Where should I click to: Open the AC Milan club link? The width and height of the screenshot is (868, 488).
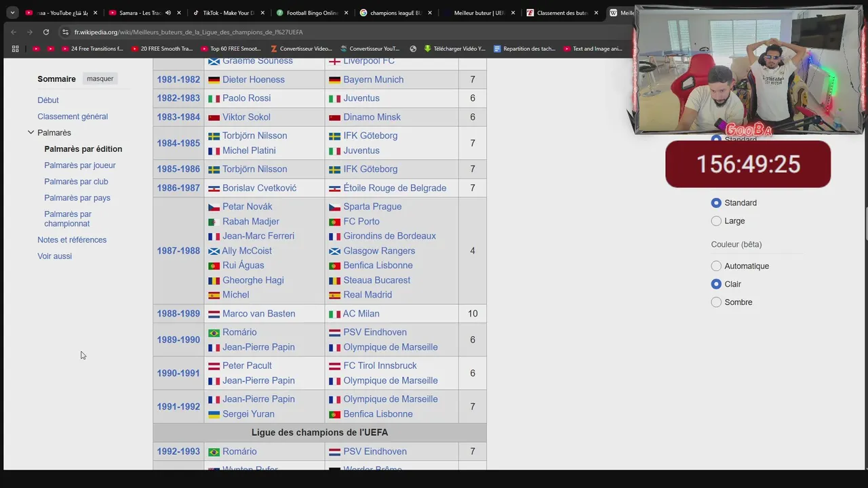tap(361, 314)
